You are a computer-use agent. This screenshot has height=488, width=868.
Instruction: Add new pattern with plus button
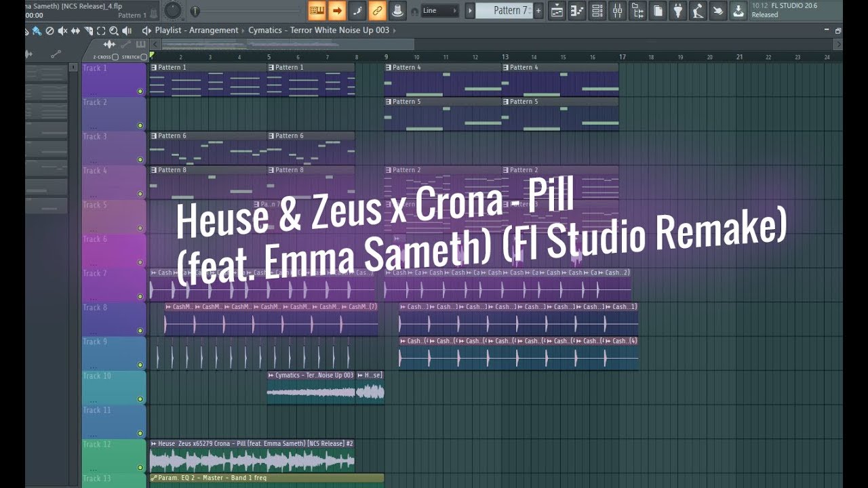tap(538, 10)
